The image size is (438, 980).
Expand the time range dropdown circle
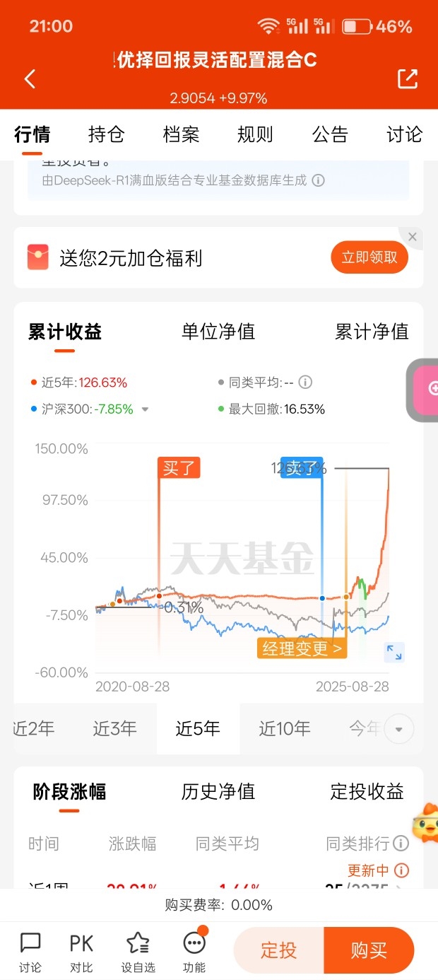(399, 729)
